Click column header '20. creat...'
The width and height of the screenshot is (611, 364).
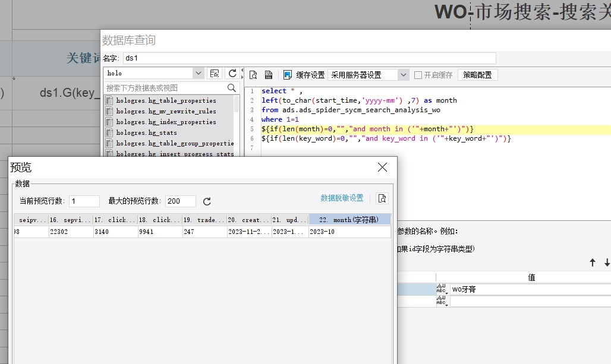pyautogui.click(x=250, y=220)
